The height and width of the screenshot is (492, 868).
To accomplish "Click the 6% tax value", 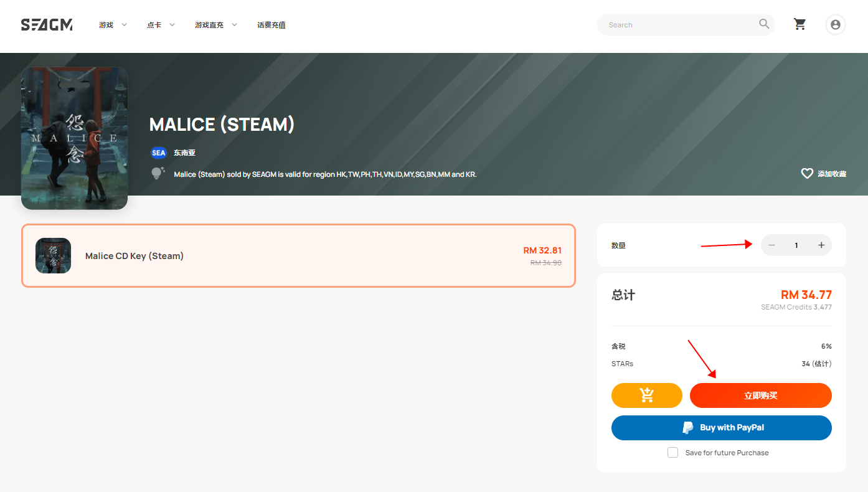I will pos(826,346).
